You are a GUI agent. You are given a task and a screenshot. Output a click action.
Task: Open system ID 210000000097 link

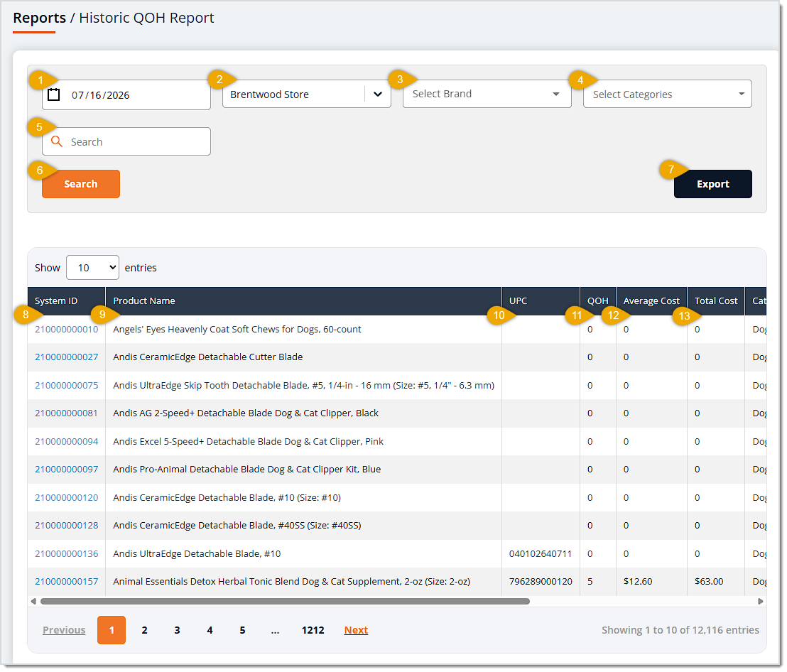coord(67,471)
